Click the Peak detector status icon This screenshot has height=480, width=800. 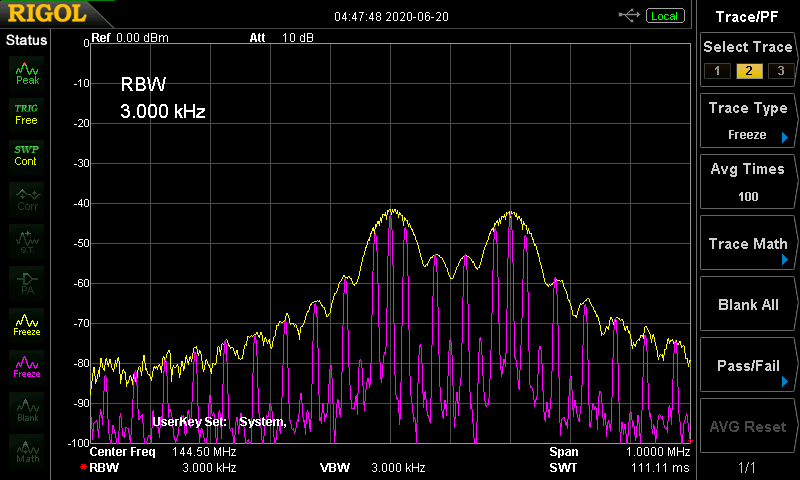pos(27,74)
